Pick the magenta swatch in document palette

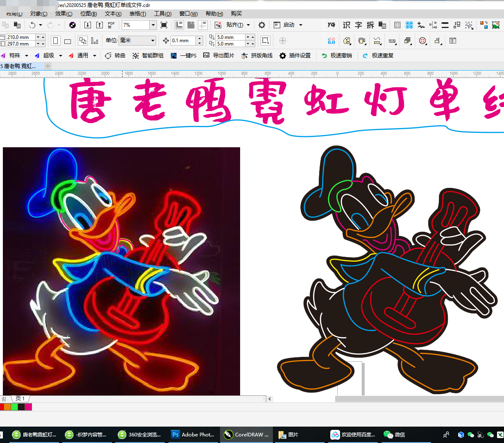coord(28,407)
